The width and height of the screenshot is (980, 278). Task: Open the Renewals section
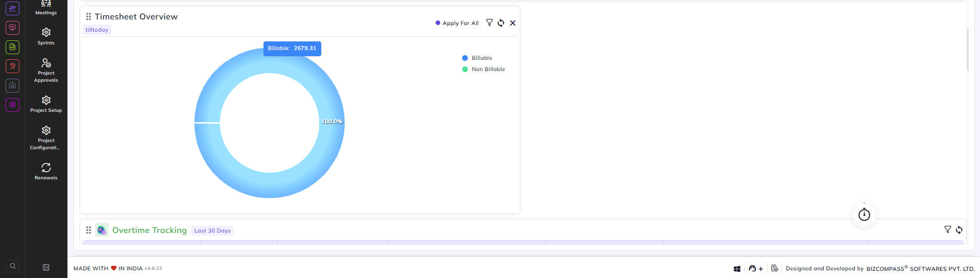pyautogui.click(x=46, y=171)
